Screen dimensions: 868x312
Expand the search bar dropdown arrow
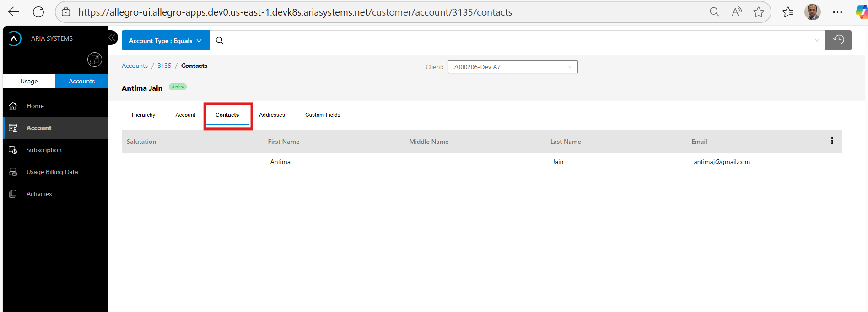817,40
